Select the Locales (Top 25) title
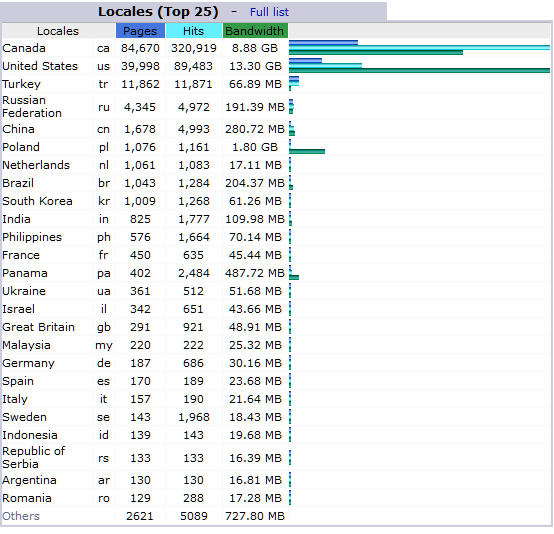 click(x=158, y=12)
